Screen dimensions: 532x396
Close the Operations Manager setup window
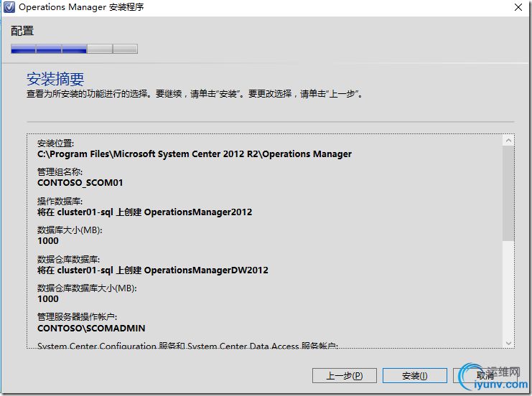(518, 7)
